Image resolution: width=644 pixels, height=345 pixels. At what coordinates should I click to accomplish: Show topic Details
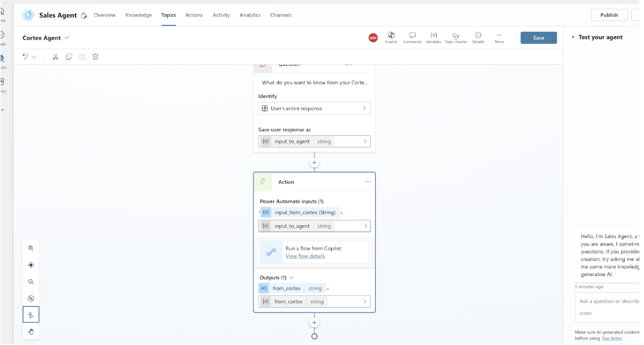[478, 38]
